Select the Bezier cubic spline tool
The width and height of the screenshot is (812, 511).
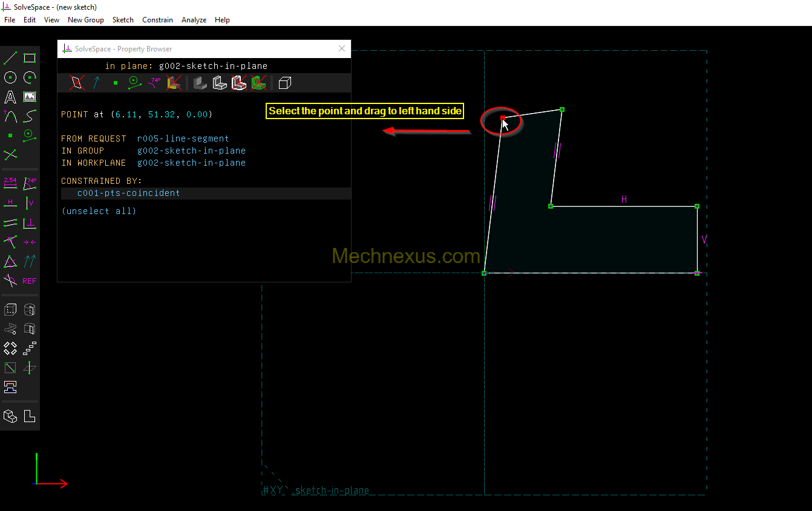tap(30, 116)
